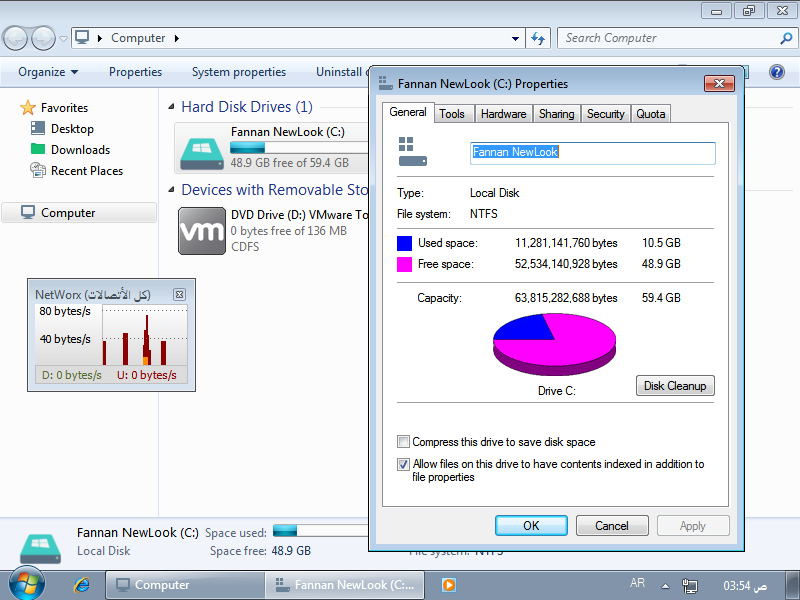The height and width of the screenshot is (600, 800).
Task: Click the NetWorx download rate D: 0 bytes/s
Action: [x=72, y=375]
